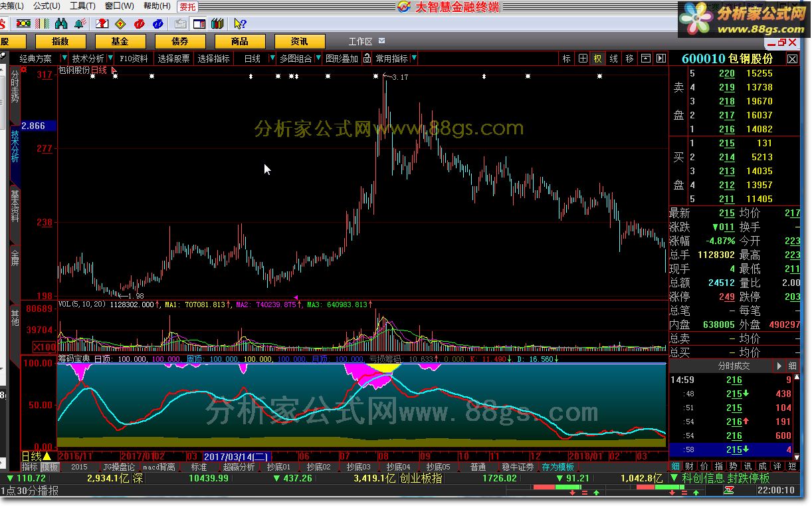Click the blue circle info icon
812x506 pixels.
pyautogui.click(x=158, y=24)
